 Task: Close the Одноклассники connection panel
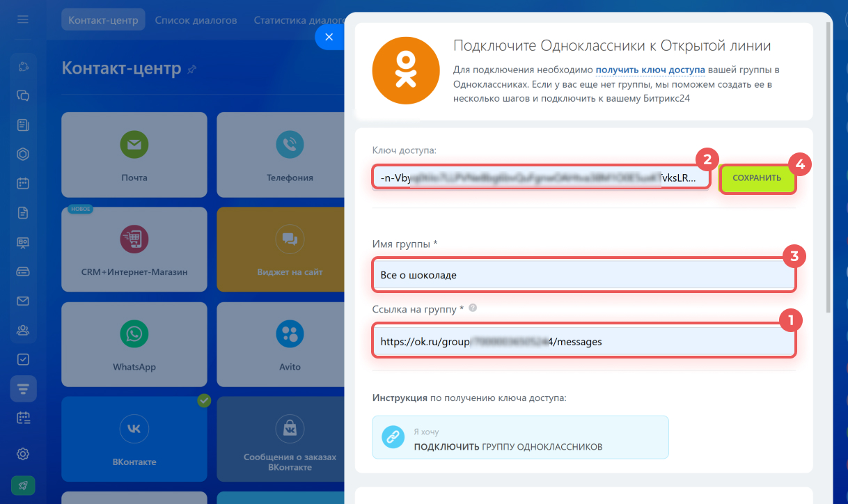point(329,37)
